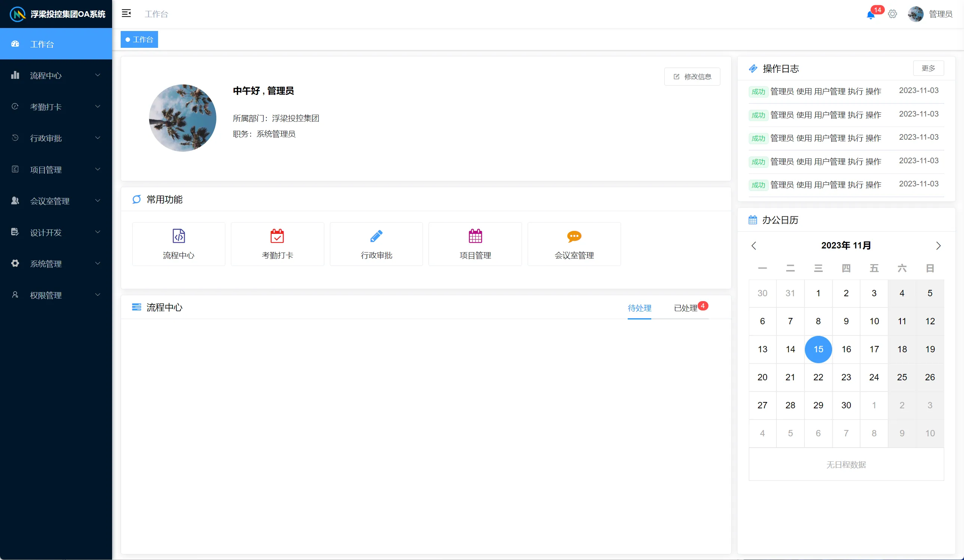Viewport: 964px width, 560px height.
Task: Click the 修改信息 button
Action: (692, 77)
